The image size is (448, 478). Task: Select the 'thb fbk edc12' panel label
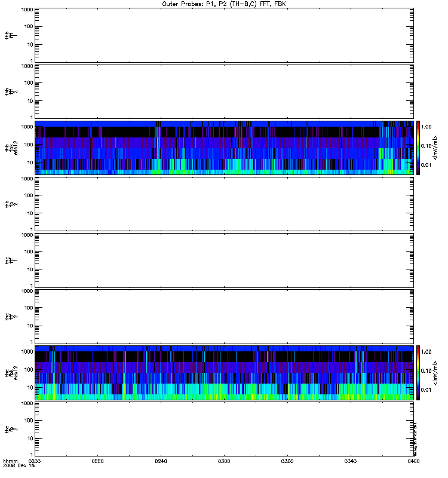coord(11,148)
